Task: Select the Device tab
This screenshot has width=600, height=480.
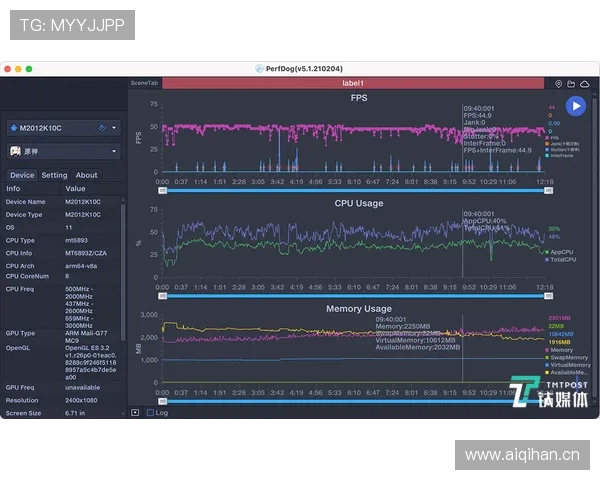Action: (x=21, y=175)
